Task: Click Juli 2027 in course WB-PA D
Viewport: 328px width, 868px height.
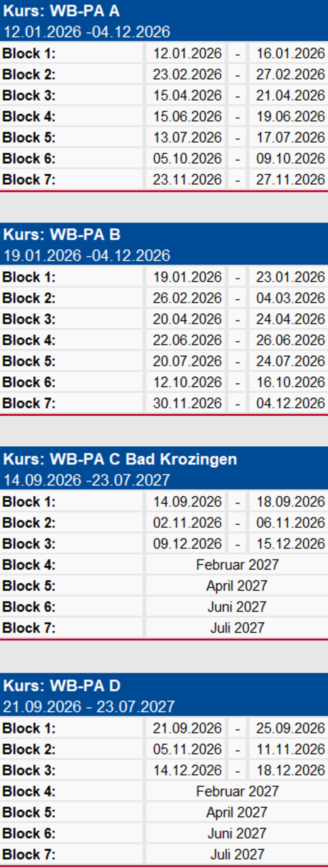Action: click(237, 854)
